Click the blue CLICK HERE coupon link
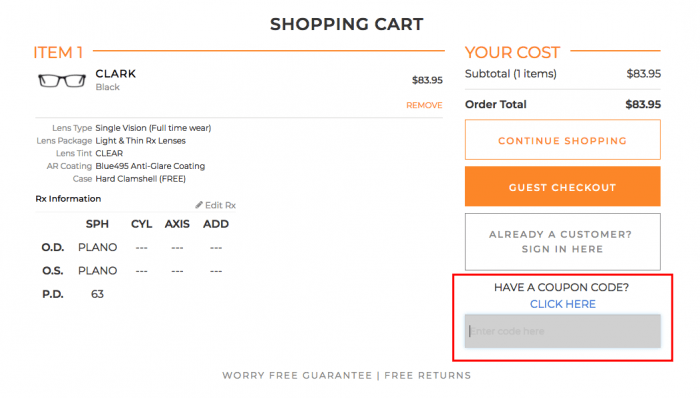The width and height of the screenshot is (700, 398). point(562,304)
